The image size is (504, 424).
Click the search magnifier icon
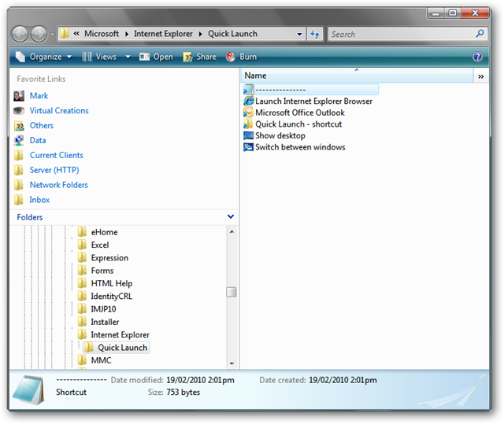point(480,33)
